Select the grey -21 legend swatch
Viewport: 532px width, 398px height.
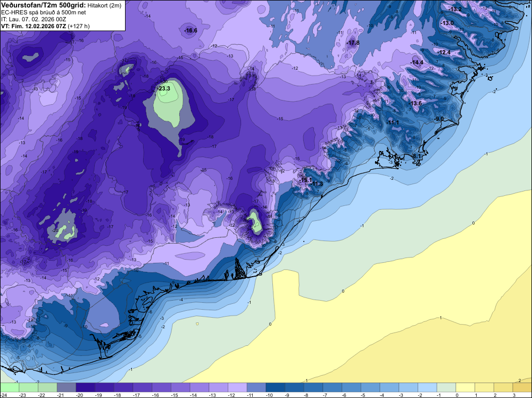66,387
